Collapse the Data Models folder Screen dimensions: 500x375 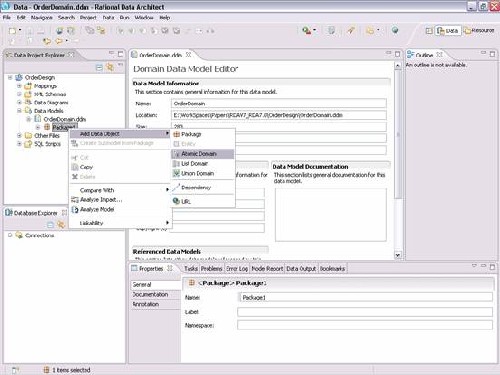(x=19, y=111)
